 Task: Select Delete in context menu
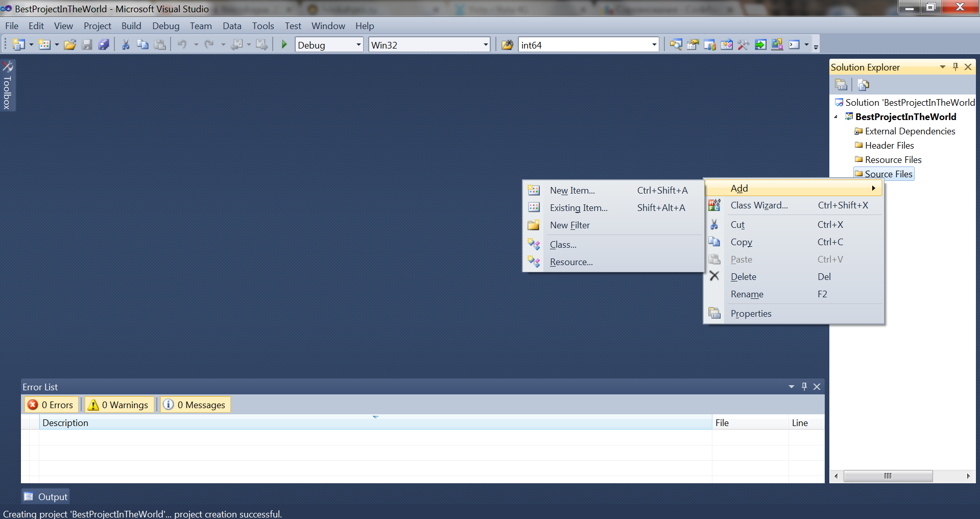pyautogui.click(x=794, y=277)
